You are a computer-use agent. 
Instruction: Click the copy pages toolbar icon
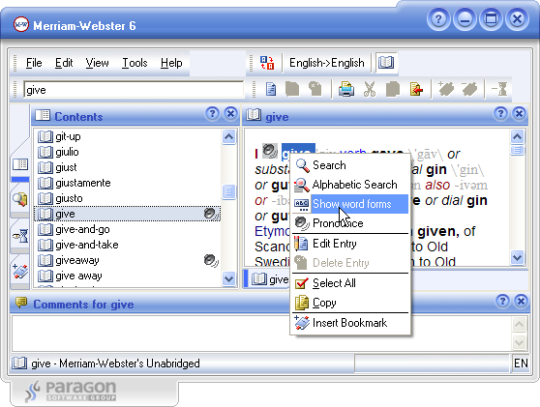[x=393, y=90]
